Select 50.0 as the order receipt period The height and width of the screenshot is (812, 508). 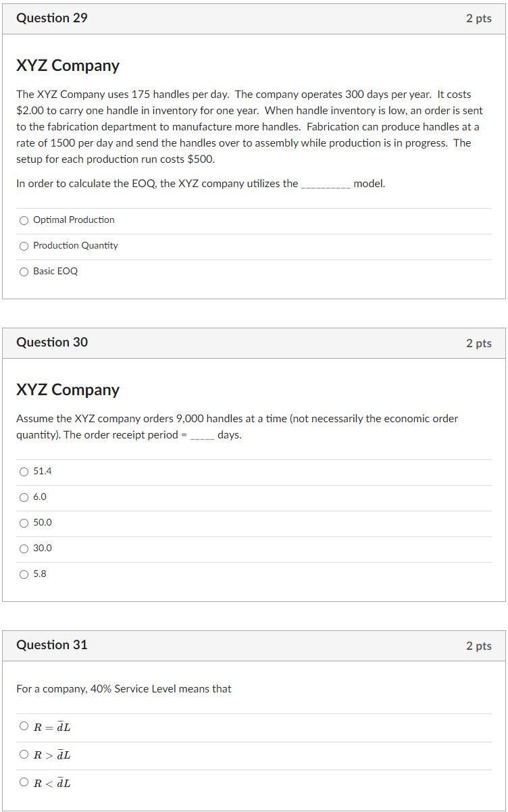[x=24, y=522]
